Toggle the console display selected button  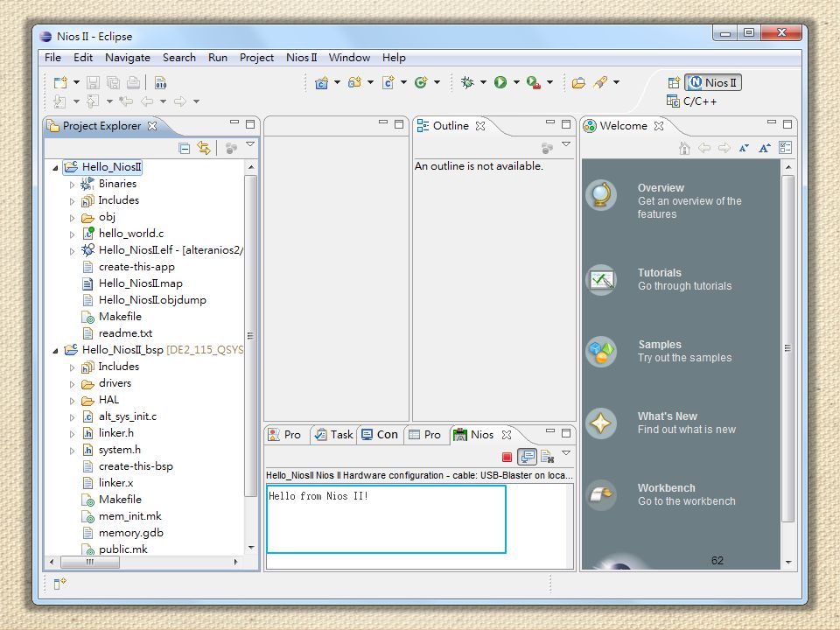click(527, 457)
